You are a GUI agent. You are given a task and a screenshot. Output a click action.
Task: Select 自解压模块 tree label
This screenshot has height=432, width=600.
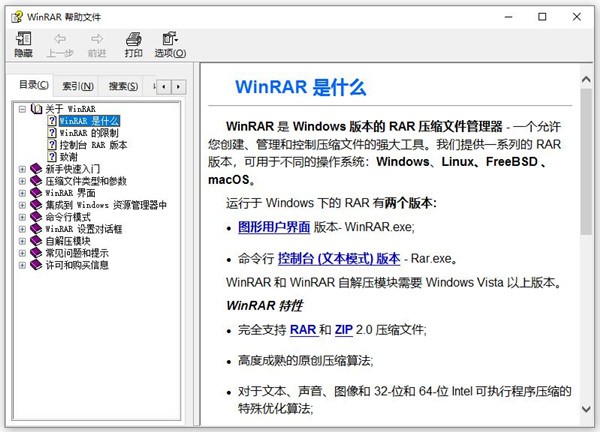coord(68,241)
